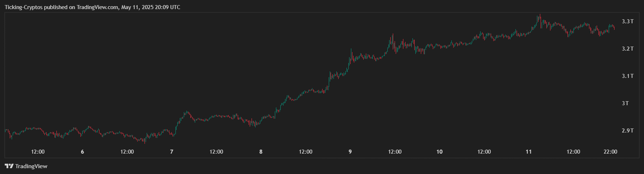
Task: Select date marker 9 on time axis
Action: pyautogui.click(x=350, y=152)
